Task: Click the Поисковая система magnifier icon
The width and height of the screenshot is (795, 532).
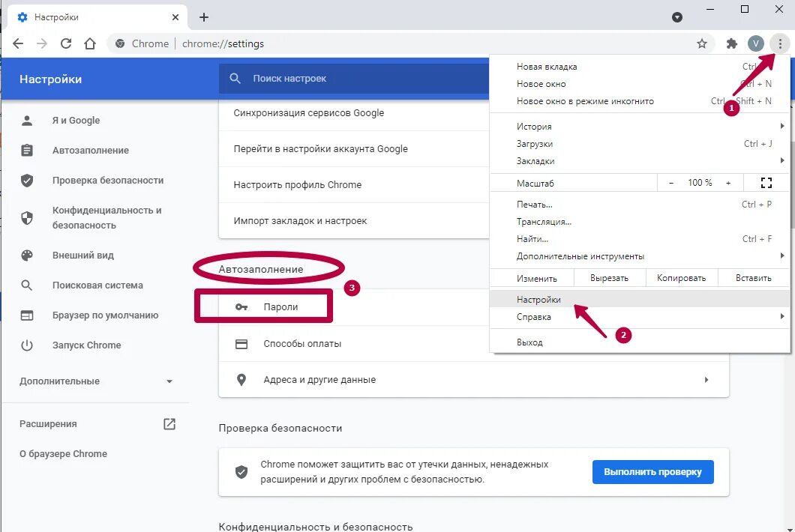Action: (27, 285)
